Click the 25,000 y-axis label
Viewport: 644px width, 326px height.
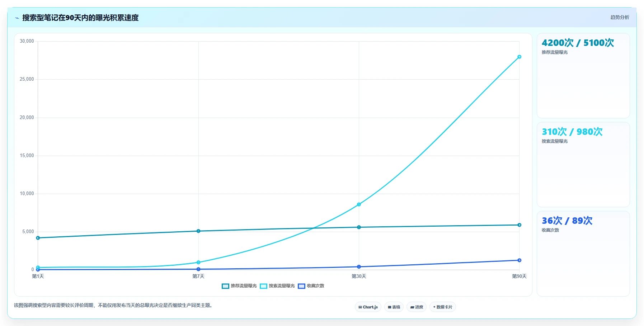27,79
